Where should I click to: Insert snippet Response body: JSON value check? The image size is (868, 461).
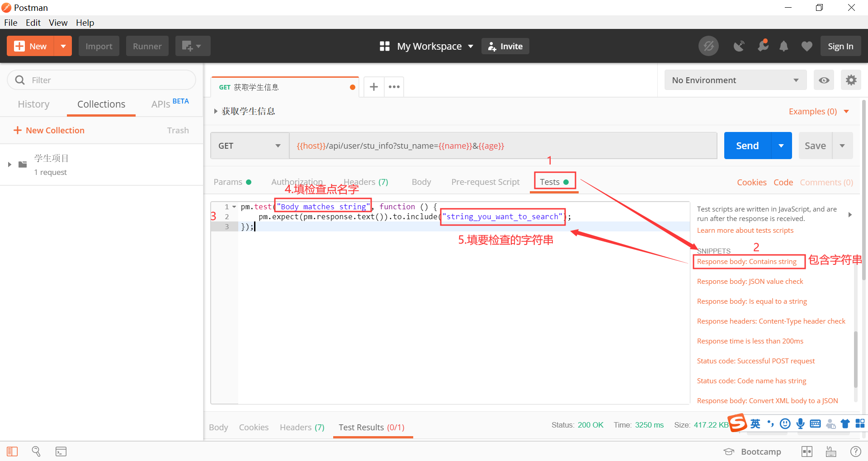point(750,281)
